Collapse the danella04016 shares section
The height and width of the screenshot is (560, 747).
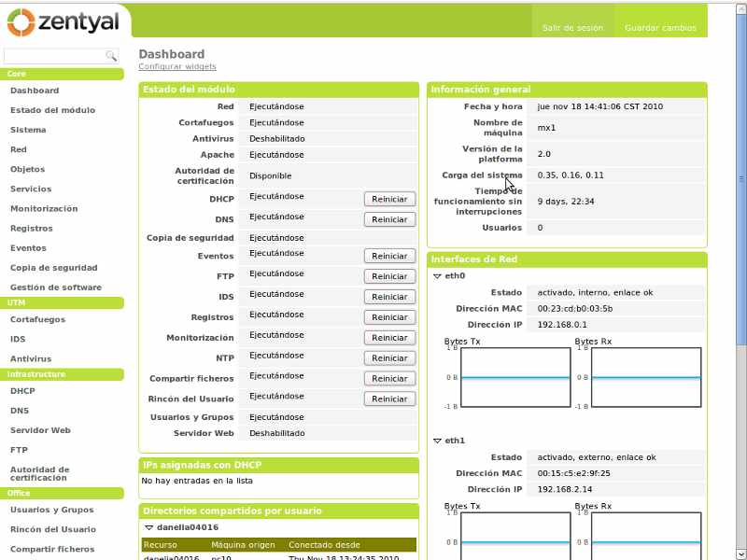(x=148, y=527)
